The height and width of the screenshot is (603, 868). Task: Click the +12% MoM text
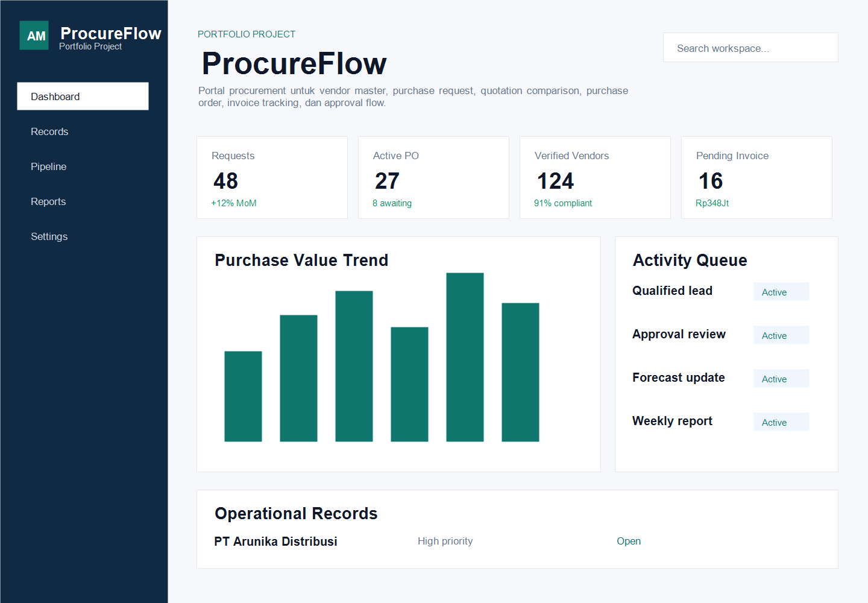(234, 203)
